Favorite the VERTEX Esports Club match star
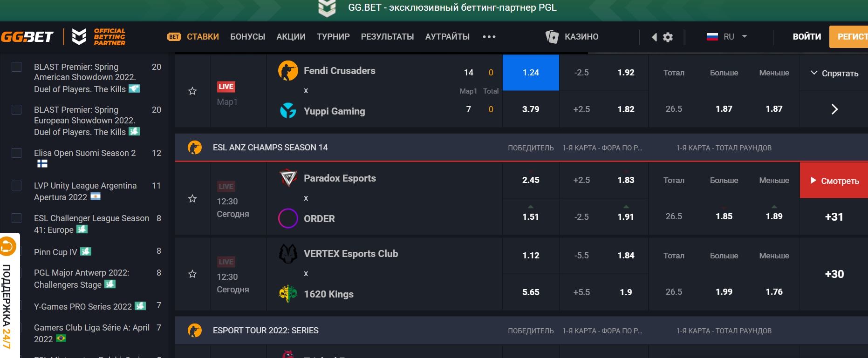The image size is (868, 358). pyautogui.click(x=192, y=274)
